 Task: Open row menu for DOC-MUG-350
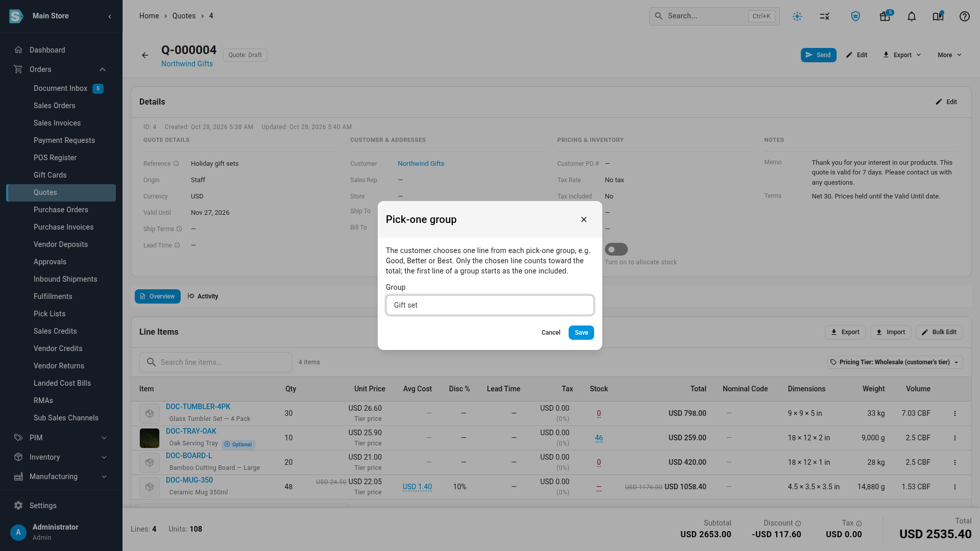click(x=955, y=487)
